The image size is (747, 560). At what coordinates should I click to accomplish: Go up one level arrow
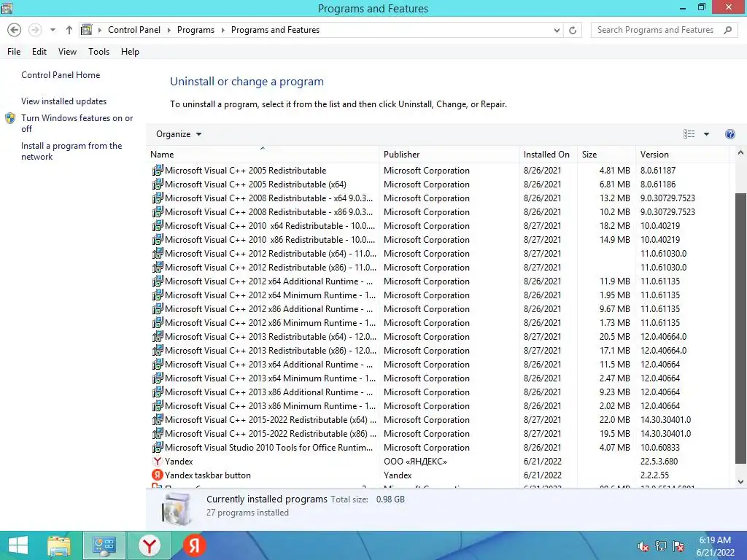pyautogui.click(x=69, y=30)
